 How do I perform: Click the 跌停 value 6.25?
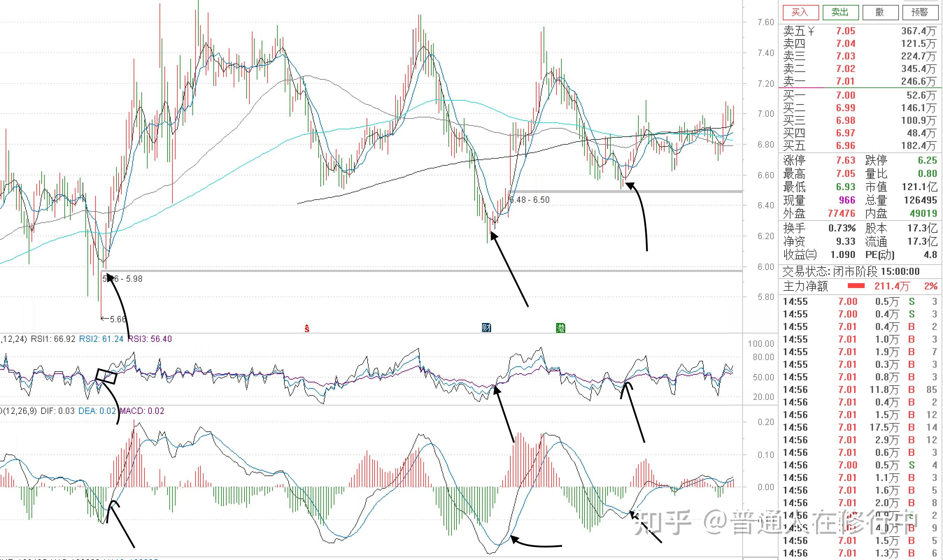[x=928, y=160]
